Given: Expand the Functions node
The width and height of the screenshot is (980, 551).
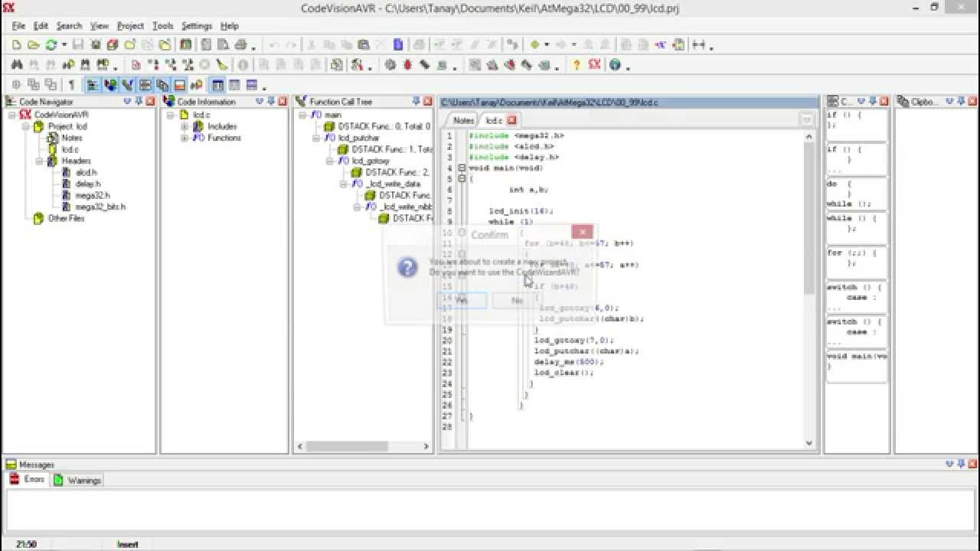Looking at the screenshot, I should pos(185,138).
